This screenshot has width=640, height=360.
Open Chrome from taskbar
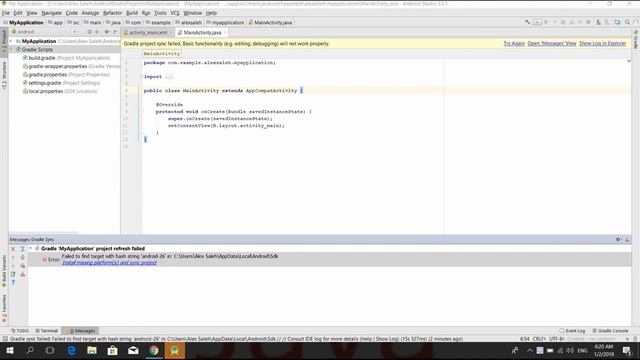point(154,351)
